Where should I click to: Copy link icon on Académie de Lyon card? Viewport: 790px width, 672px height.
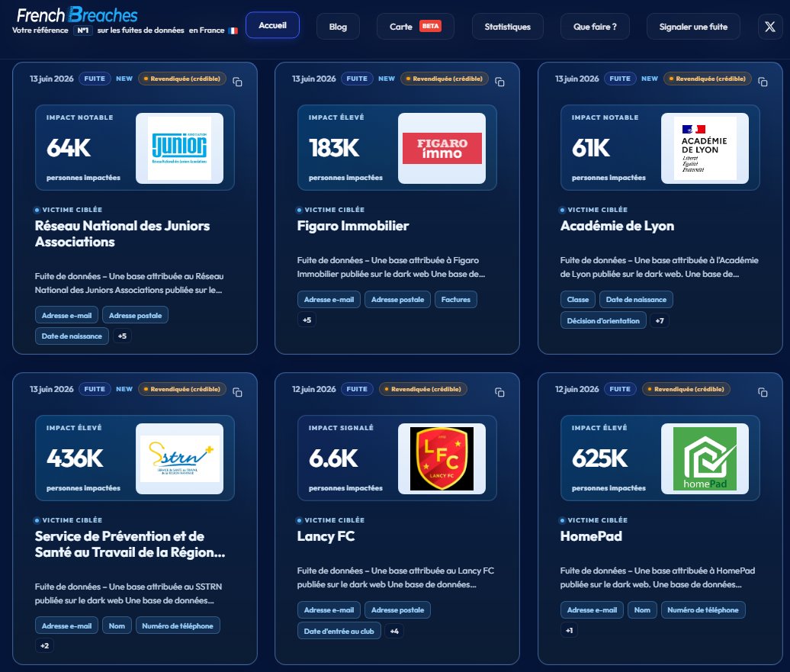pyautogui.click(x=763, y=82)
